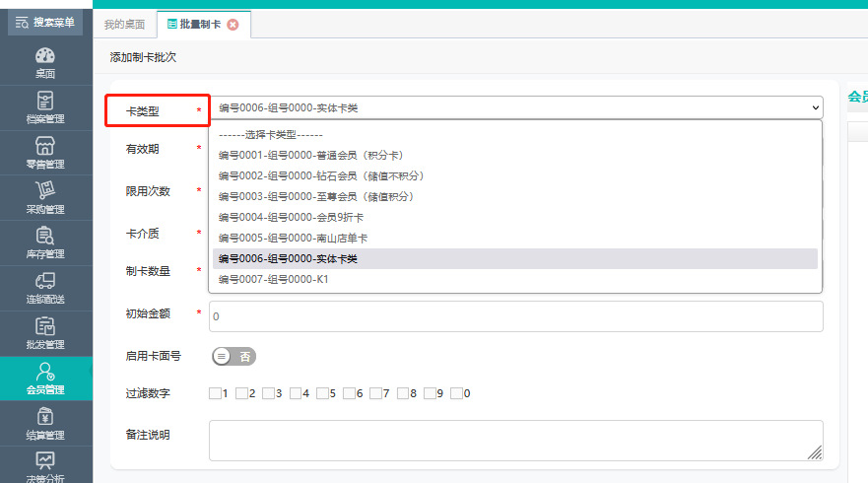Check filter digit 7 checkbox

(376, 393)
